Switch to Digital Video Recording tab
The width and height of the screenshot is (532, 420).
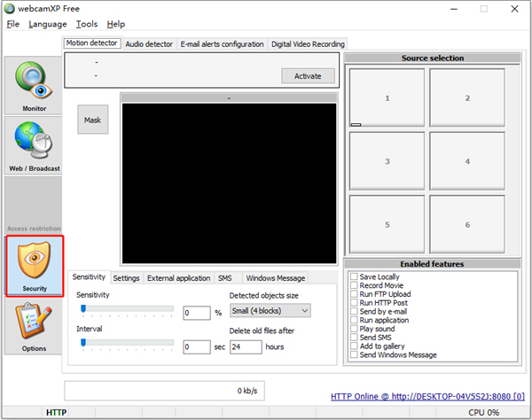308,43
